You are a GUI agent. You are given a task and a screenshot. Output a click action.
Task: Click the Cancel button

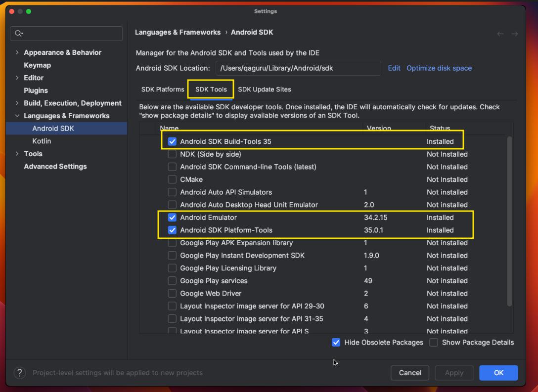coord(409,372)
